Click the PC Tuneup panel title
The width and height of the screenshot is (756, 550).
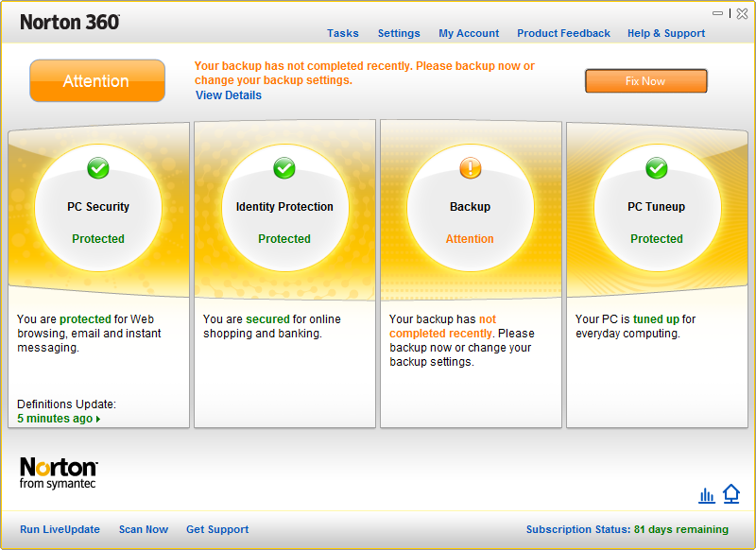pos(656,207)
